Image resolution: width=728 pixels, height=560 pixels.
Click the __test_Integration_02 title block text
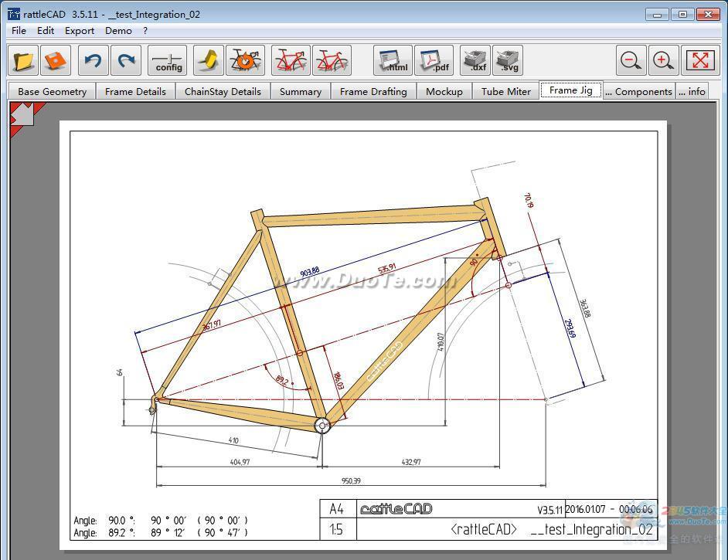(x=591, y=529)
